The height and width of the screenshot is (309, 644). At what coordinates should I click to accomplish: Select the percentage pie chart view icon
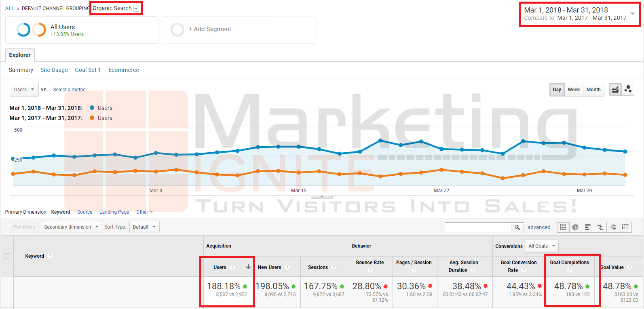coord(575,227)
